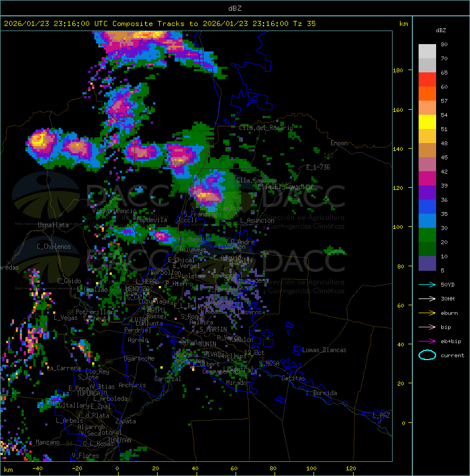Click the 'S_MARTIN' map label
Viewport: 470px width, 476px height.
[213, 330]
